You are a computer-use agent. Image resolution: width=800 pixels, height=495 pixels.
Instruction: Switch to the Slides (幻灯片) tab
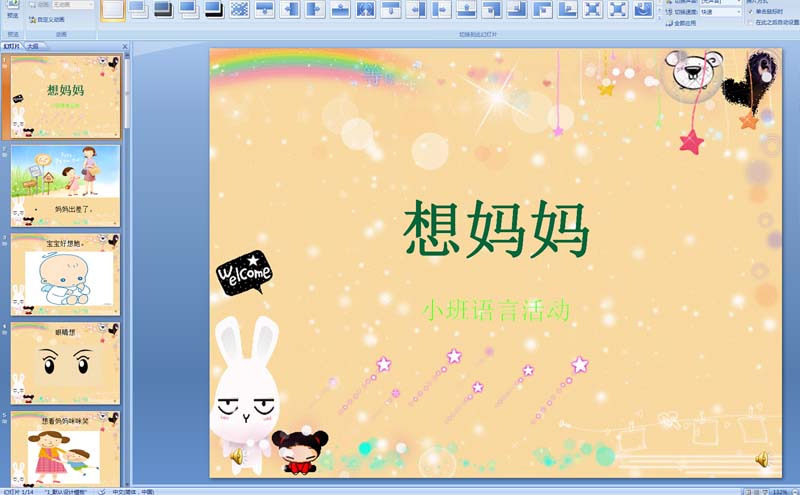pyautogui.click(x=11, y=46)
